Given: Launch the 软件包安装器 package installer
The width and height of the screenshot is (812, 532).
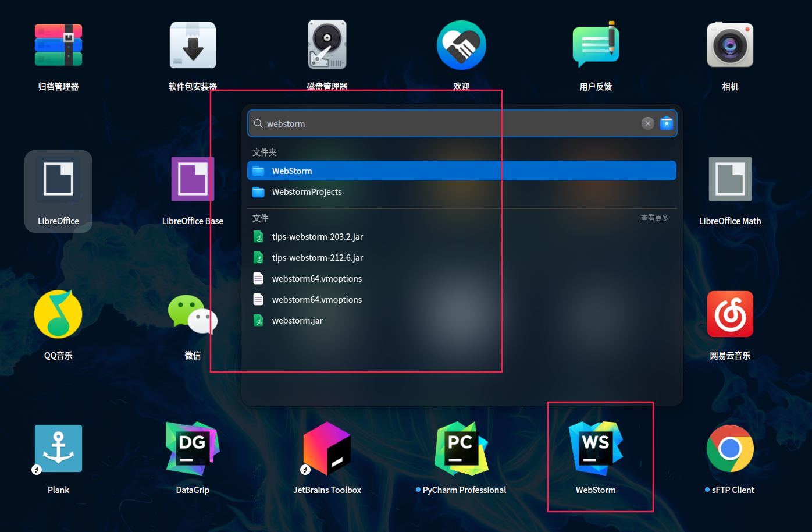Looking at the screenshot, I should (193, 45).
